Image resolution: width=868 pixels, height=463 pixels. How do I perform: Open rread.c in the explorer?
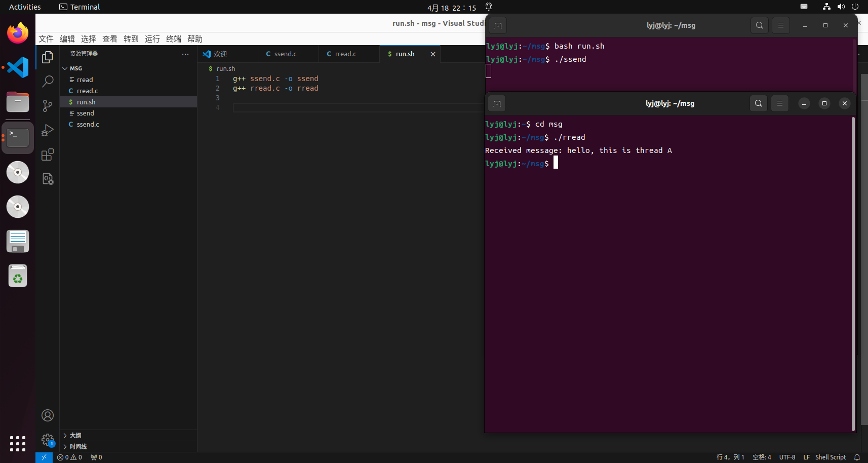(x=128, y=91)
